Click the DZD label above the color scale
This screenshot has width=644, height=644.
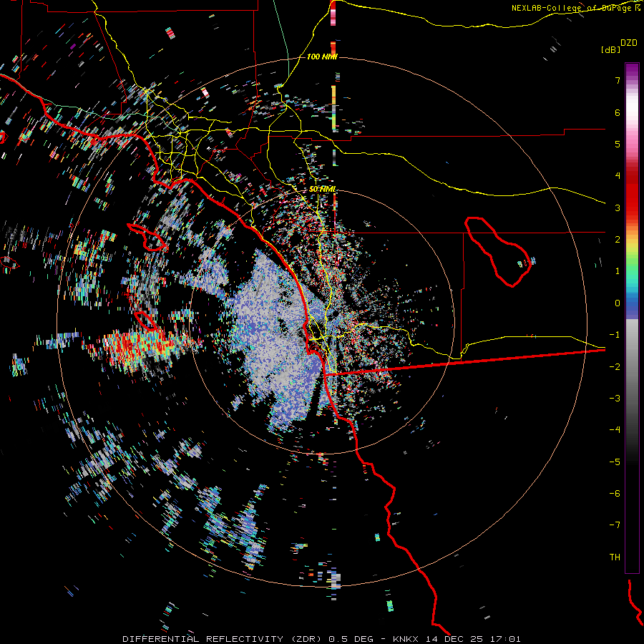coord(629,43)
